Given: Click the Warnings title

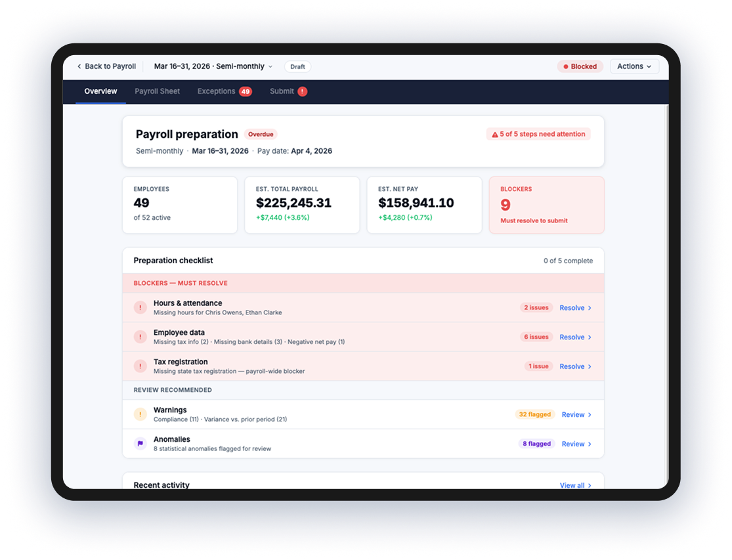Looking at the screenshot, I should (170, 410).
